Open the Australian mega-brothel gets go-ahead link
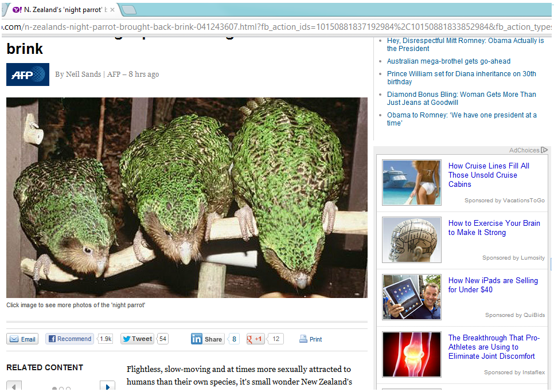The width and height of the screenshot is (554, 392). click(x=448, y=61)
